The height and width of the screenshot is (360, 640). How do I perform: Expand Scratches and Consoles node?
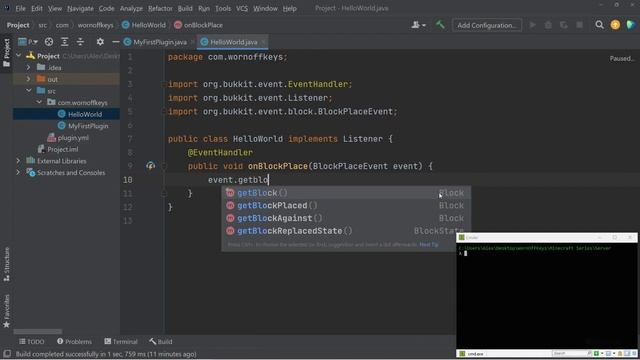pyautogui.click(x=18, y=172)
